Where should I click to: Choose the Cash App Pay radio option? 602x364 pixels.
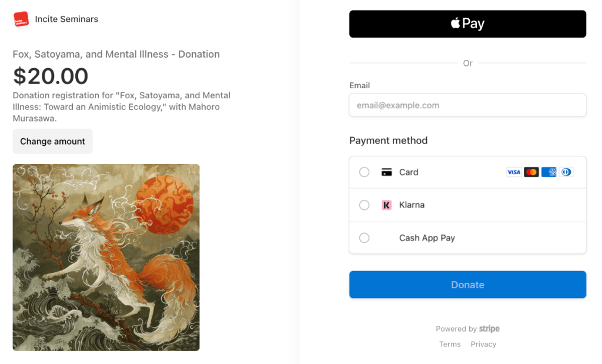[x=364, y=238]
